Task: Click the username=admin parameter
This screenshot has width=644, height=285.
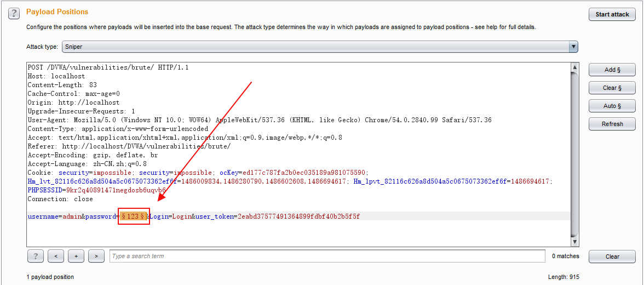Action: (x=54, y=216)
